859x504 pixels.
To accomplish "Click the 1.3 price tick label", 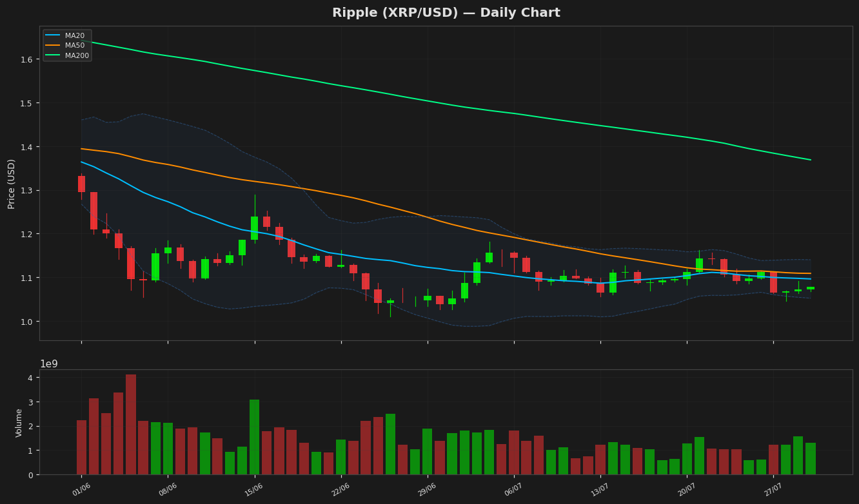I will pos(26,191).
